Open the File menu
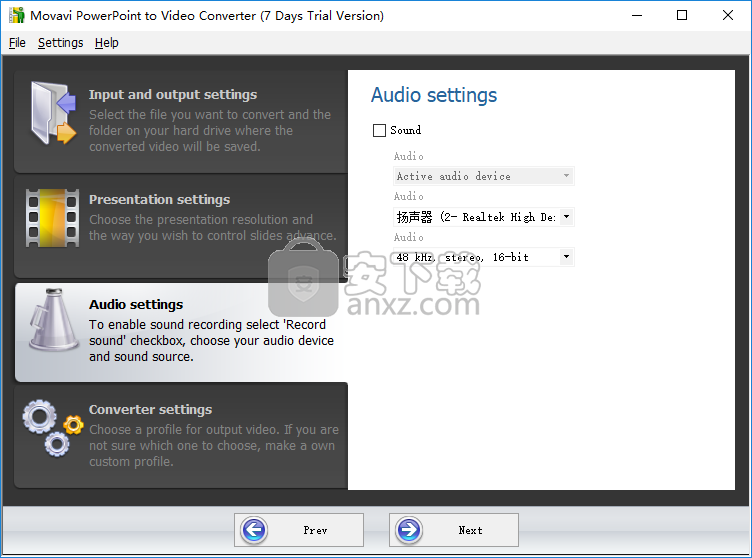The width and height of the screenshot is (752, 558). (17, 43)
